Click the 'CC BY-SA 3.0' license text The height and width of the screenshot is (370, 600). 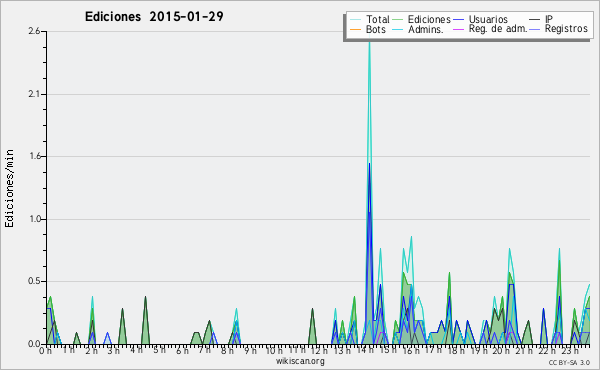click(569, 362)
